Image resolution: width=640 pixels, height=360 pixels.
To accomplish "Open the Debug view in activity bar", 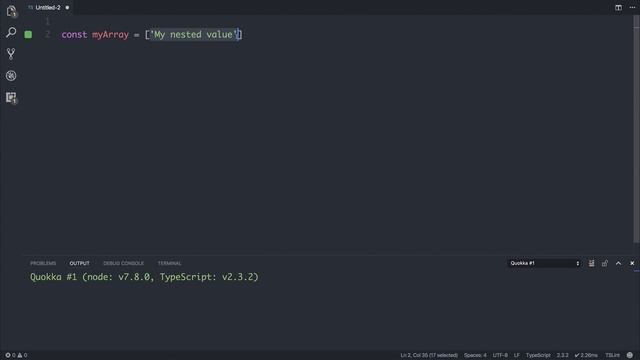I will 11,76.
